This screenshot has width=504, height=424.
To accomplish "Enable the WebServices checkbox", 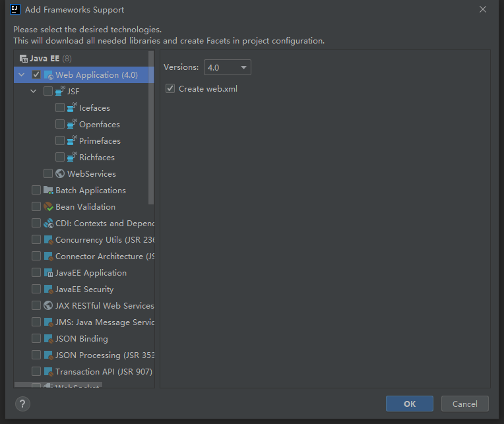I will pos(48,173).
